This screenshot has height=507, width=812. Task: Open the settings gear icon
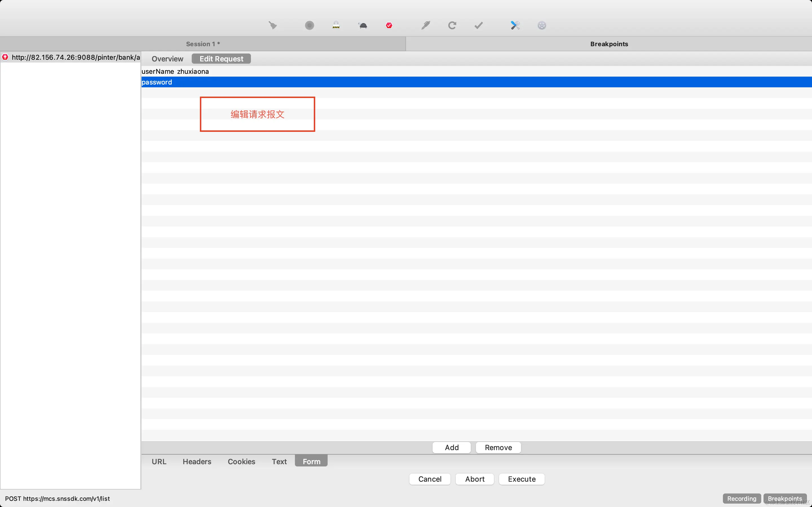tap(542, 25)
